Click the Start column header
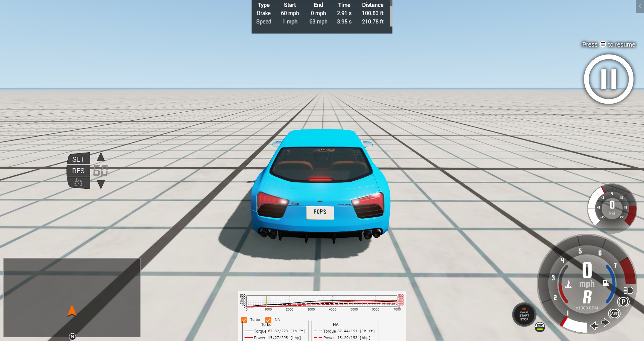Viewport: 644px width, 341px height. point(290,5)
